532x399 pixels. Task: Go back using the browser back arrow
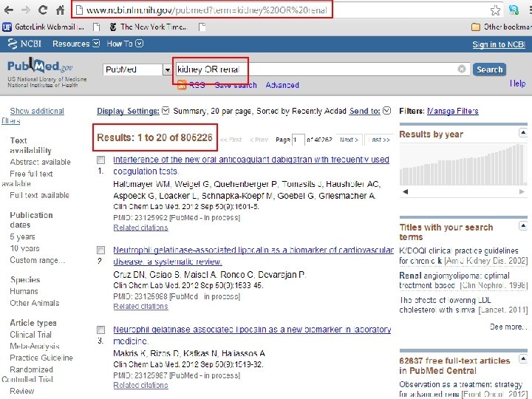pyautogui.click(x=9, y=10)
